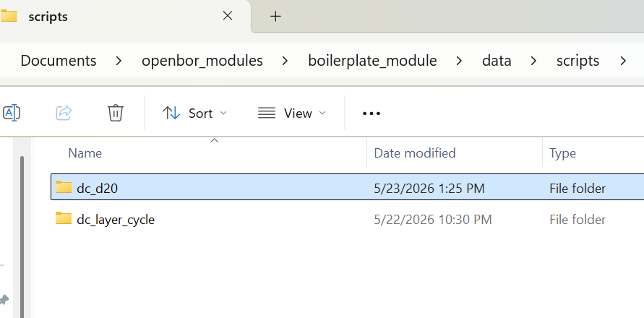
Task: Click the Share icon in toolbar
Action: pyautogui.click(x=64, y=113)
